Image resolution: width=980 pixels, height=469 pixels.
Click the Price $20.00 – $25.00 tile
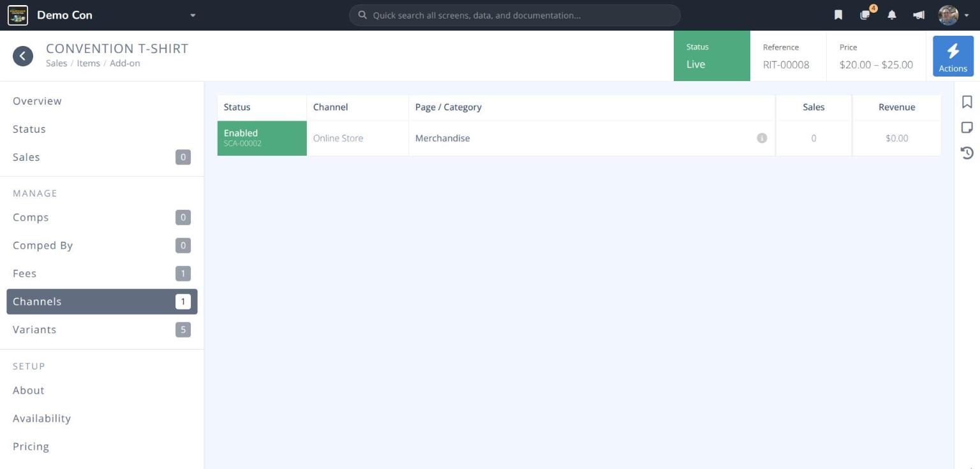[876, 56]
